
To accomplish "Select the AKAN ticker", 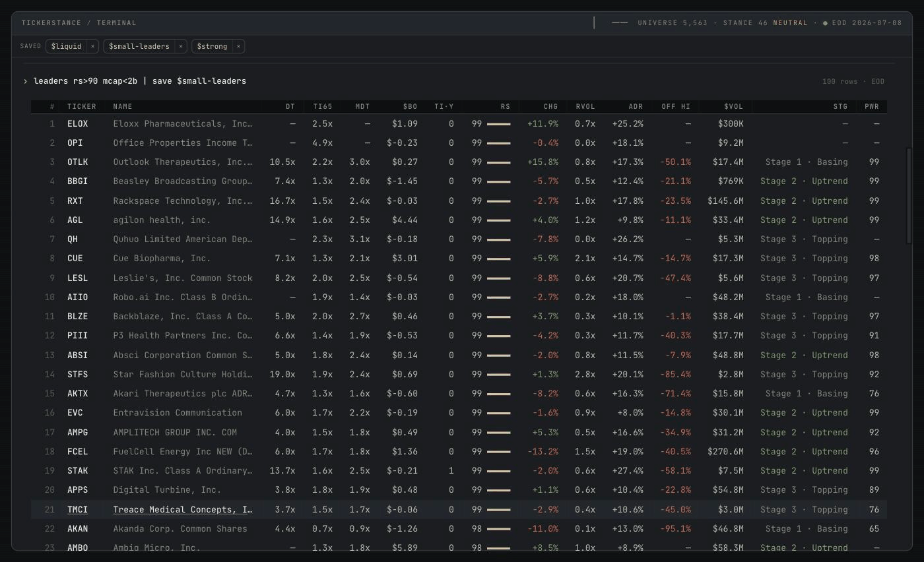I will tap(77, 528).
